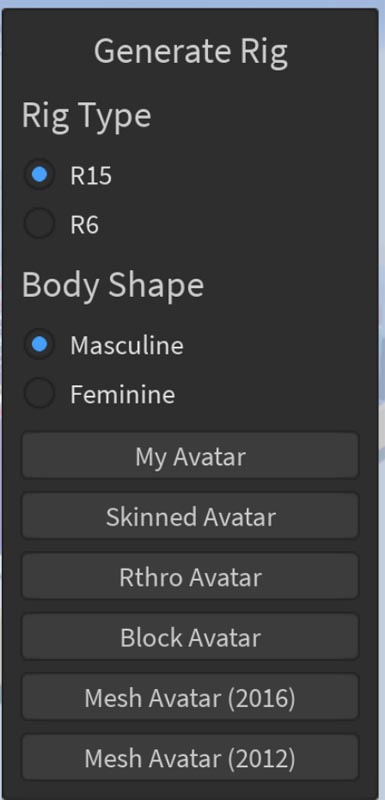Select the R6 rig type radio button

[39, 223]
